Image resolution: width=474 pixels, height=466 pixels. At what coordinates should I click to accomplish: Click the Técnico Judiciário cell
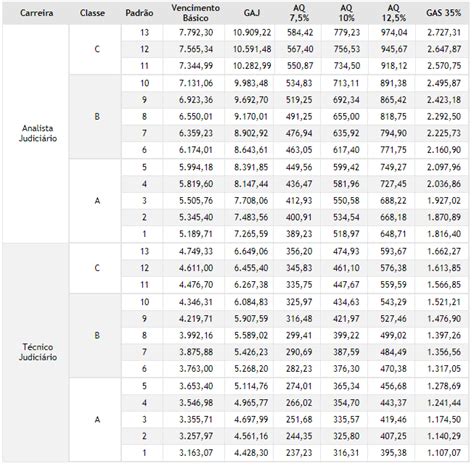(x=37, y=352)
